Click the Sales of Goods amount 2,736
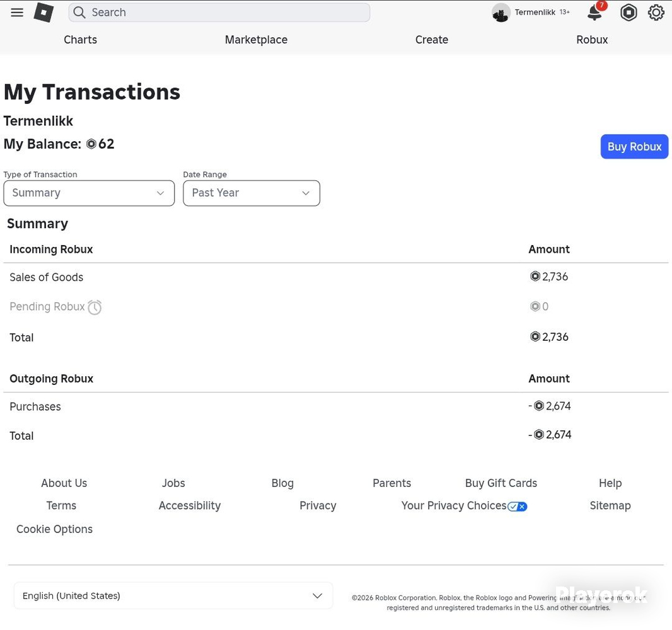Image resolution: width=672 pixels, height=630 pixels. coord(555,277)
